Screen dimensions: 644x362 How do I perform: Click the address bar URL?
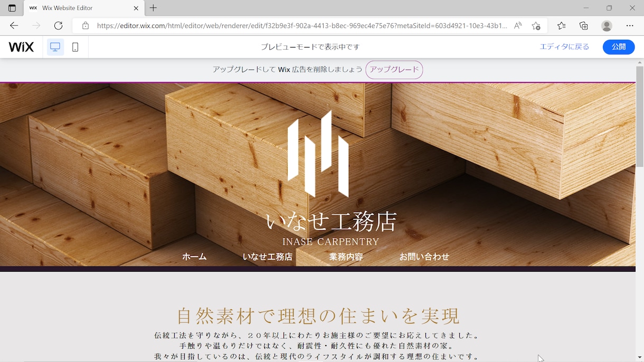[x=302, y=25]
